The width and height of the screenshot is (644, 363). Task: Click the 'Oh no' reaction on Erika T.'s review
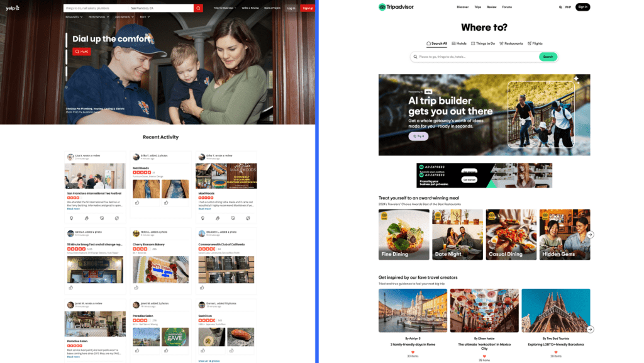248,218
